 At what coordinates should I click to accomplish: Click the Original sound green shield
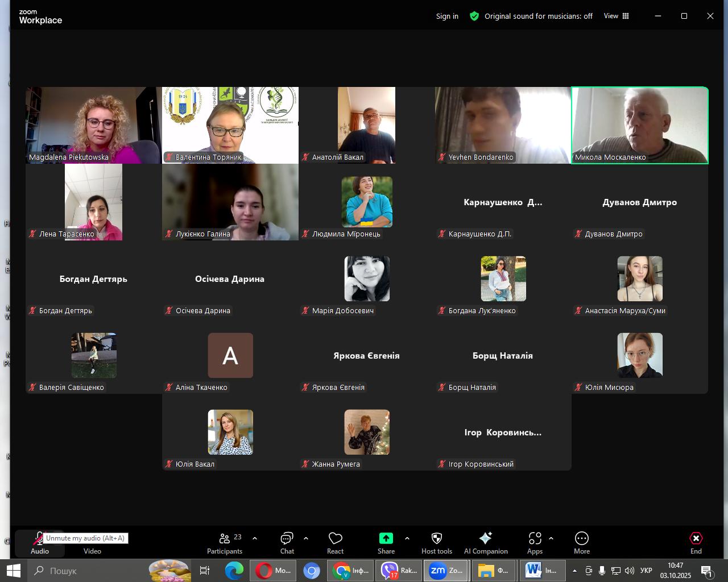474,16
